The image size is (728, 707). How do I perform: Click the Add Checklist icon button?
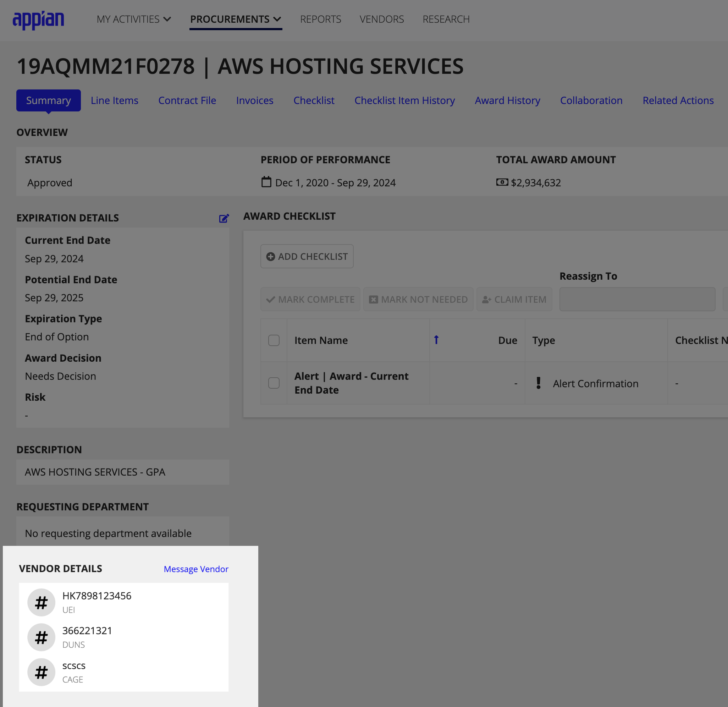pyautogui.click(x=270, y=256)
